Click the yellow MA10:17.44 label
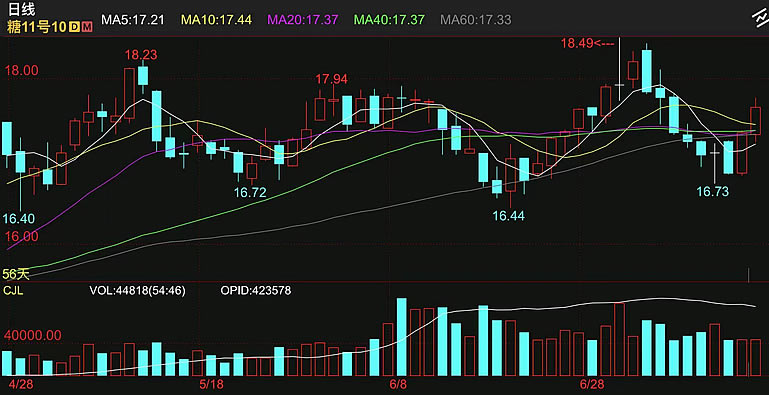769x395 pixels. point(217,20)
